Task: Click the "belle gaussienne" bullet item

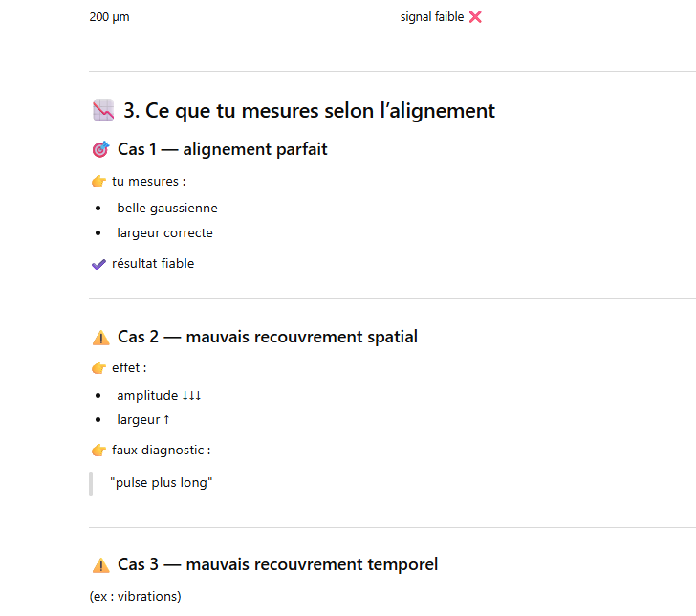Action: point(167,209)
